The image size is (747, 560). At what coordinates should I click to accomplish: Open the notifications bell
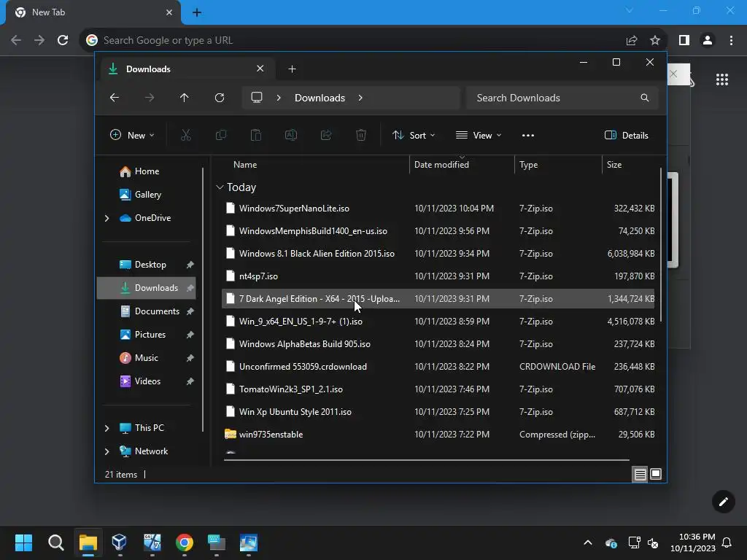tap(727, 542)
